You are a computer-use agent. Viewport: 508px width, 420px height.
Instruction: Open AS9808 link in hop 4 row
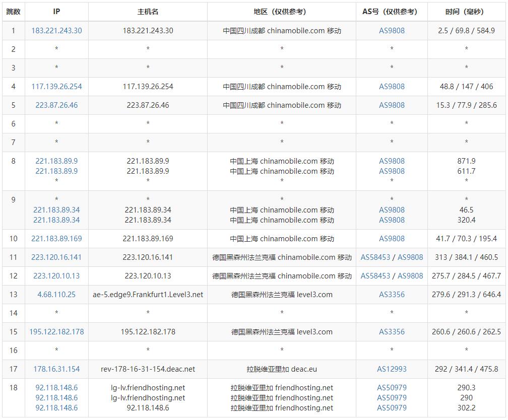click(x=392, y=87)
